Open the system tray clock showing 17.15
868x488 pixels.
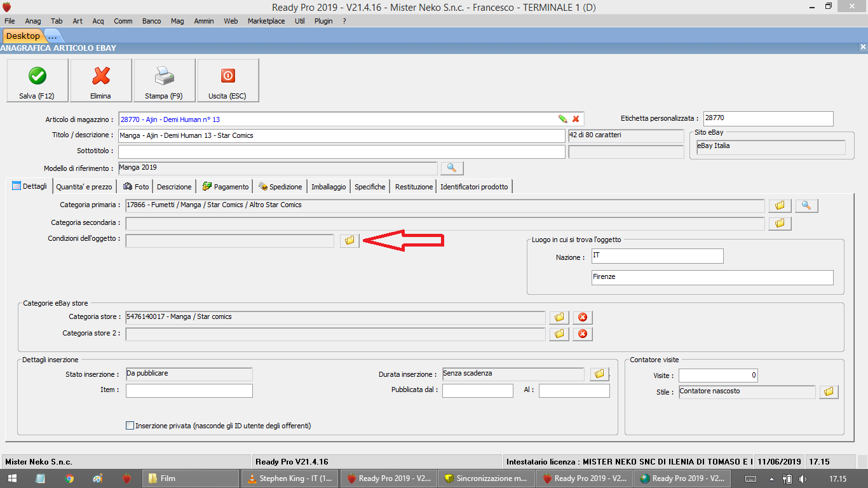(x=837, y=478)
